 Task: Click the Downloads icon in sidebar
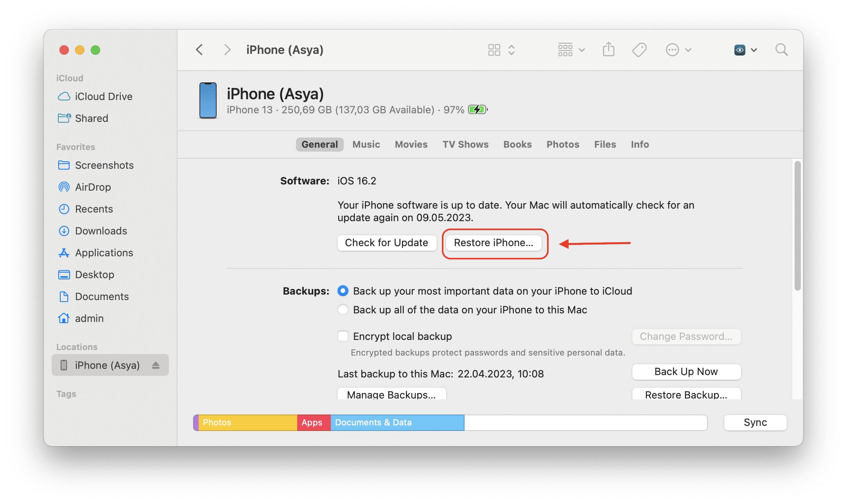pyautogui.click(x=65, y=231)
